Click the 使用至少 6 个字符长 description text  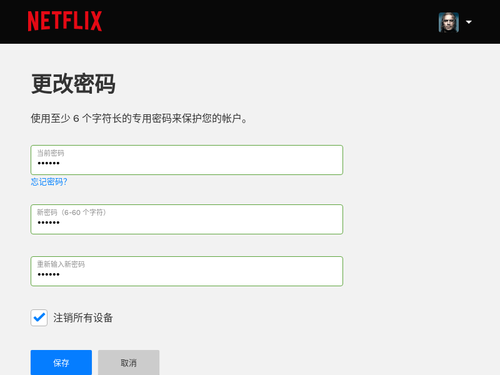click(139, 118)
